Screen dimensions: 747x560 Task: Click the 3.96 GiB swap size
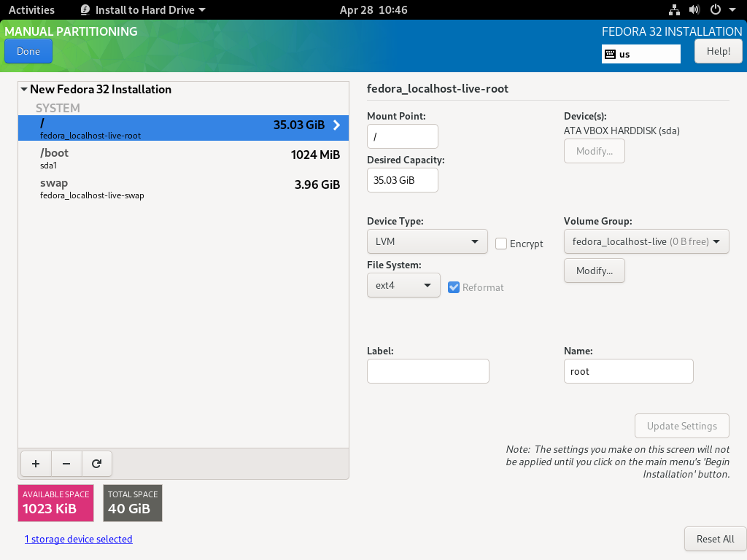point(317,184)
